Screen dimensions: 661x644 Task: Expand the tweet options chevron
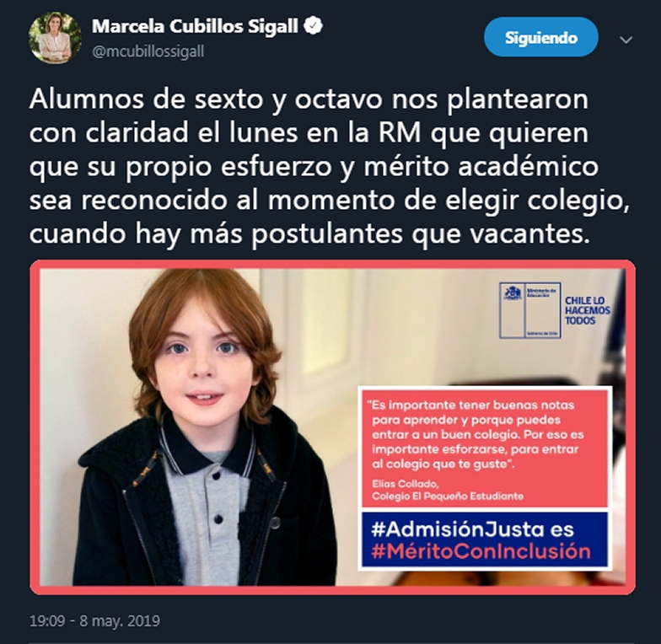(626, 40)
